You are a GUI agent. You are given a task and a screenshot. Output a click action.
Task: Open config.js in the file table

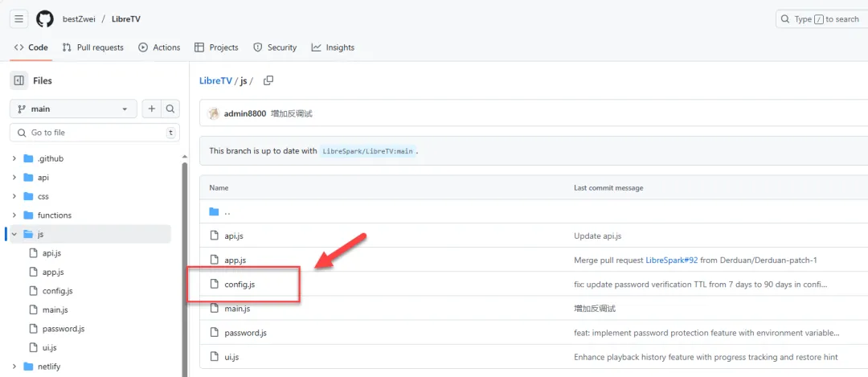click(240, 285)
